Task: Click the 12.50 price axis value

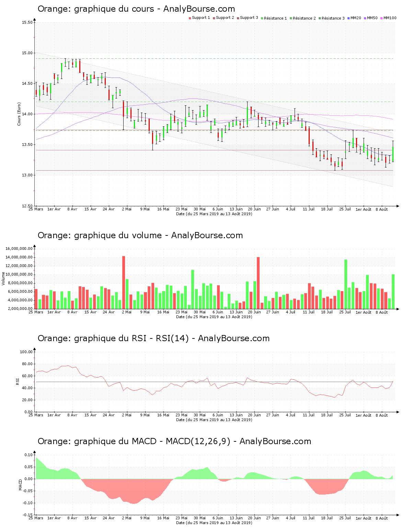Action: 27,206
